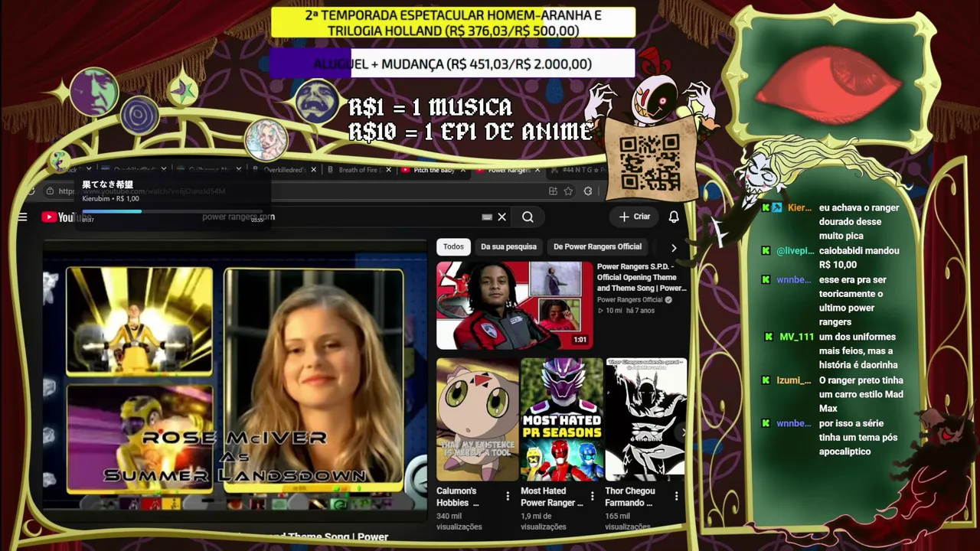This screenshot has height=551, width=980.
Task: Open the Thor Chegou Farmando title link
Action: pos(629,497)
